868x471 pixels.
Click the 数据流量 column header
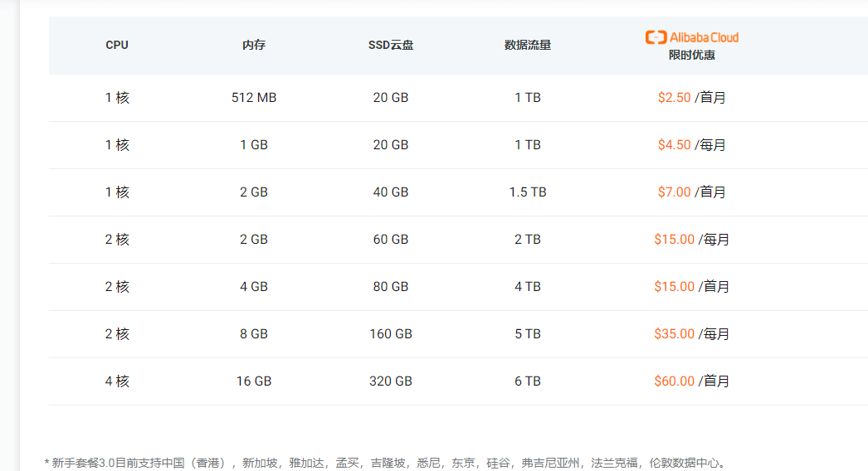pyautogui.click(x=528, y=45)
